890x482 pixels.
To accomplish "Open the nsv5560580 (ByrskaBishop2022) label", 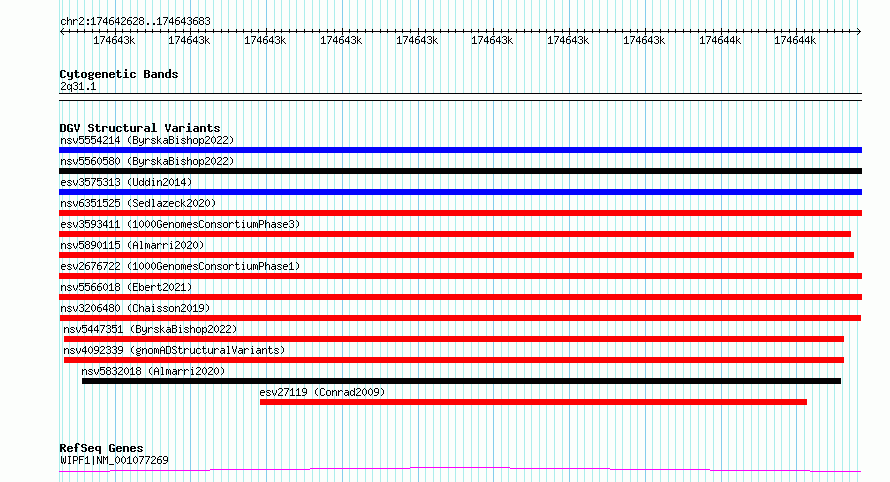I will tap(147, 161).
